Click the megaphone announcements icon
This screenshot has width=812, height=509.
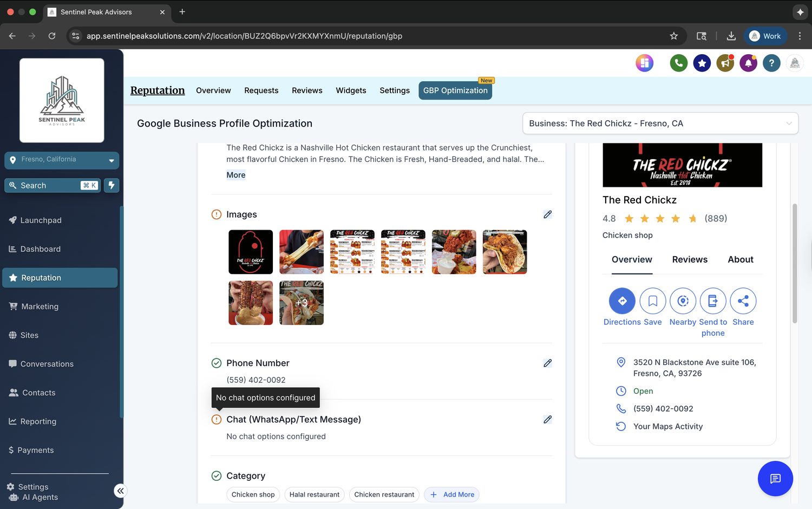[725, 63]
